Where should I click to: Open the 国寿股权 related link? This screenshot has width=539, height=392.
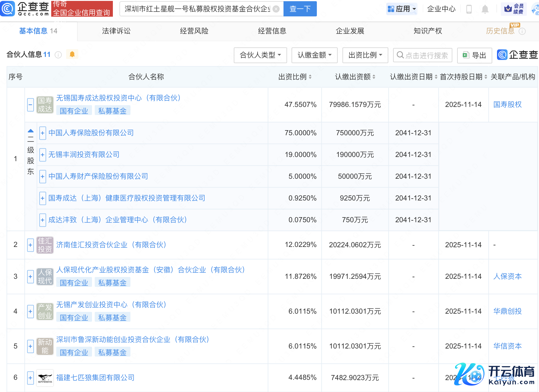coord(507,105)
